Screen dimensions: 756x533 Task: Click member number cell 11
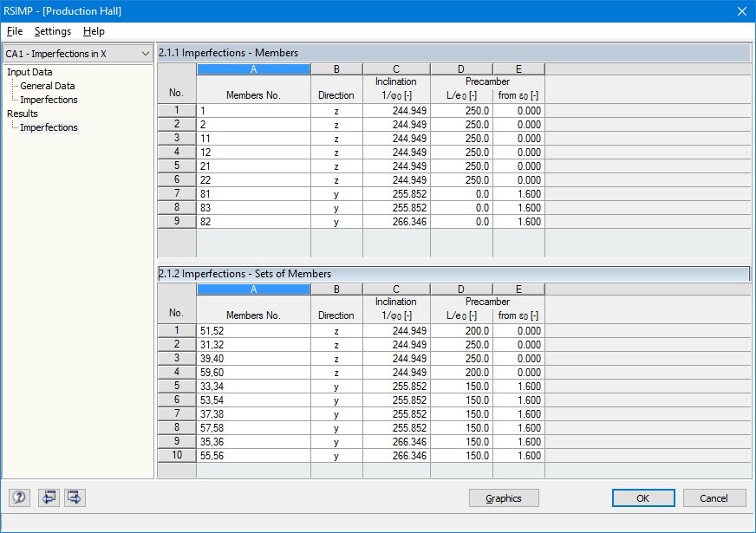(x=254, y=139)
